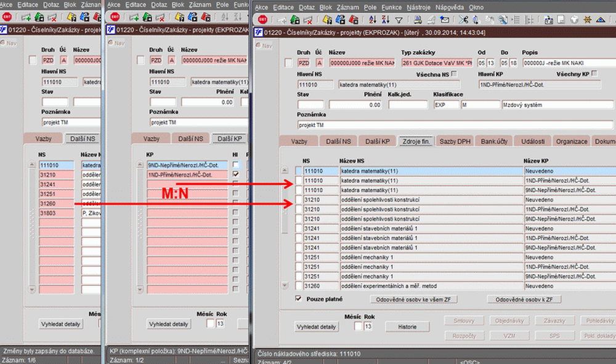Click insert record icon in left window
The height and width of the screenshot is (364, 616).
[26, 17]
